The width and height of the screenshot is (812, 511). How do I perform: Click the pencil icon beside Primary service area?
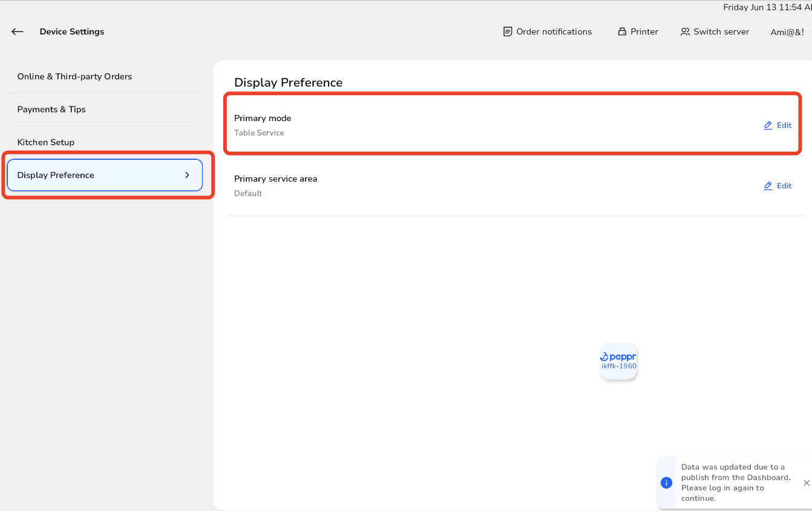(768, 185)
